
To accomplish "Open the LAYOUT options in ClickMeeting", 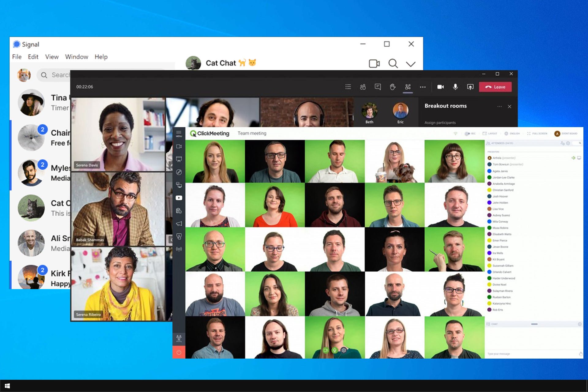I will (x=490, y=134).
